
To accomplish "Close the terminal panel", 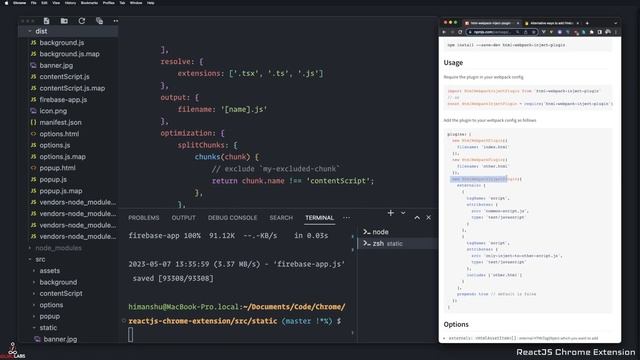I will point(429,218).
